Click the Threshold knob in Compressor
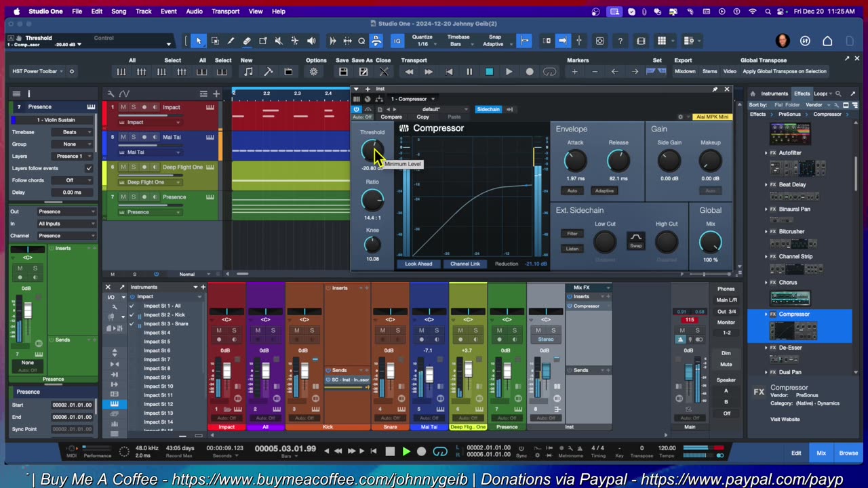The height and width of the screenshot is (488, 868). (x=372, y=150)
